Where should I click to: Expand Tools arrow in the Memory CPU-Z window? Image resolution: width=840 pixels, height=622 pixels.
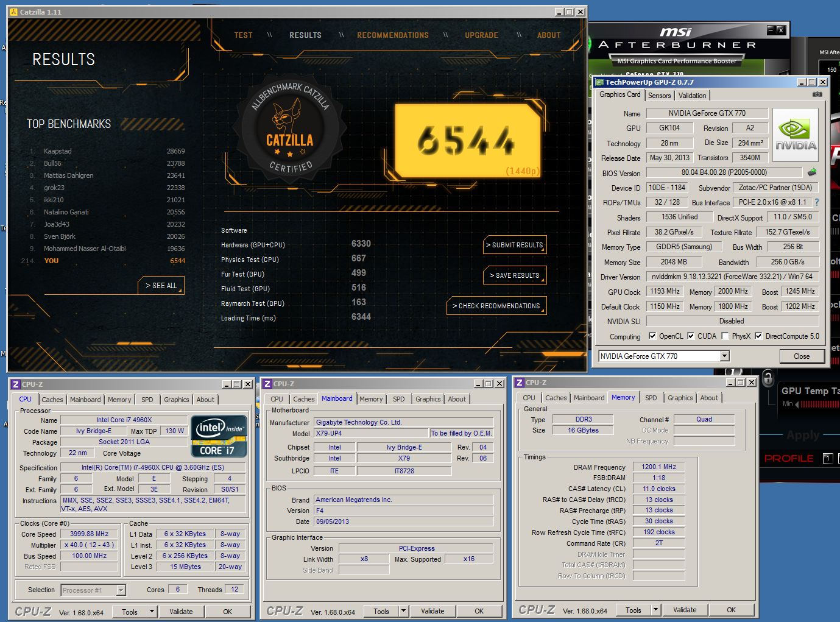[655, 610]
